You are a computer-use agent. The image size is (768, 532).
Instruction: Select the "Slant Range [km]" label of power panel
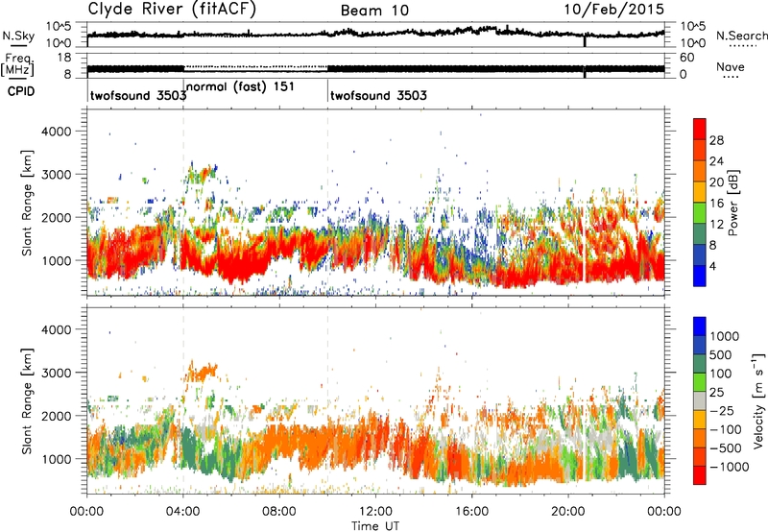(x=27, y=203)
